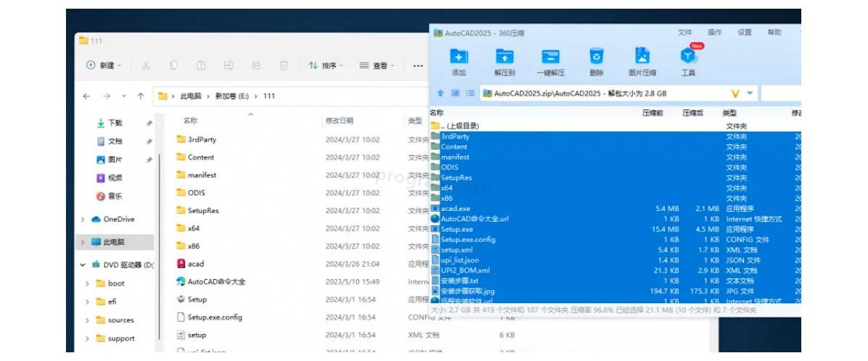The image size is (868, 361).
Task: Expand the 此电脑 node in Explorer sidebar
Action: click(83, 242)
